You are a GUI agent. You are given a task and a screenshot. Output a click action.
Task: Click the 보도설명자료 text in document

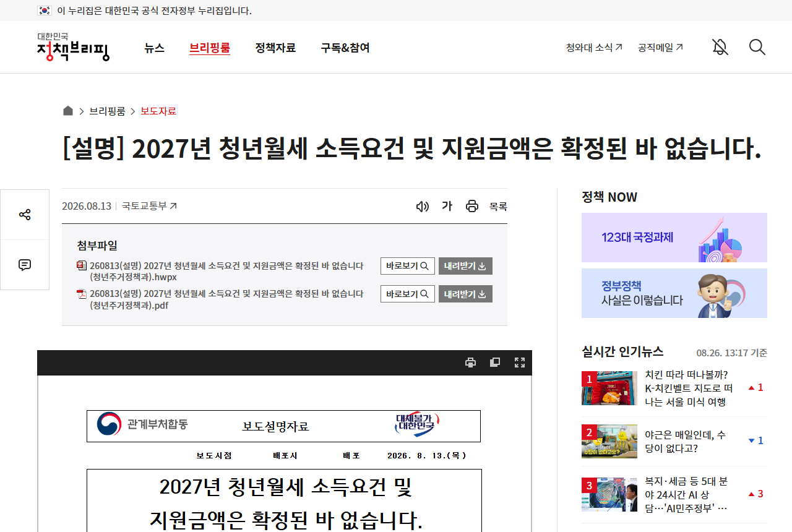point(275,426)
